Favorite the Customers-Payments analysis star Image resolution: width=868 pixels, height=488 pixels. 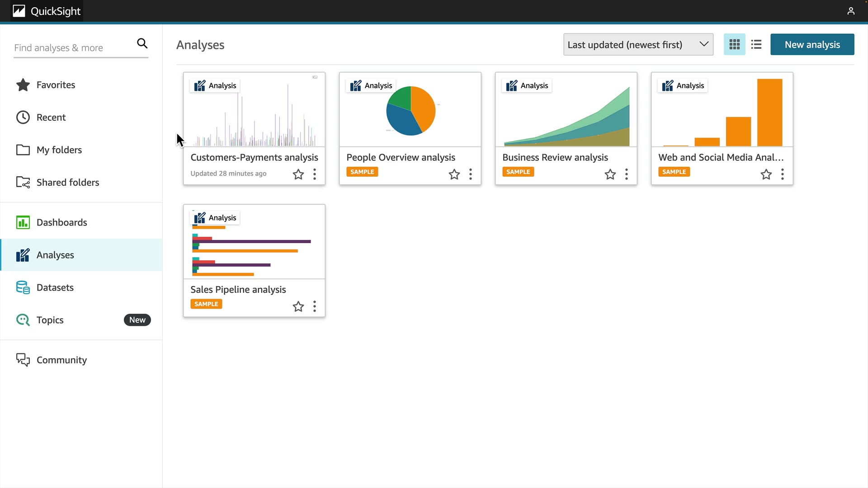coord(298,174)
